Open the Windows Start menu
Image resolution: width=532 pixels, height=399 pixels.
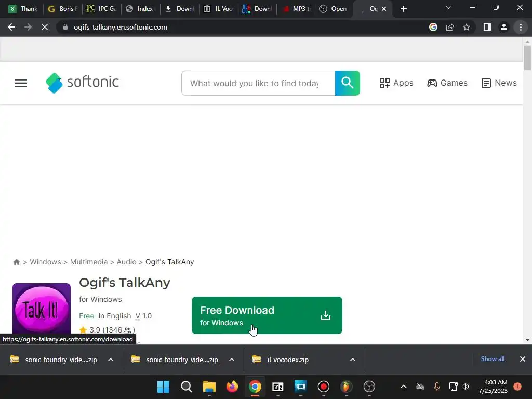click(x=163, y=387)
